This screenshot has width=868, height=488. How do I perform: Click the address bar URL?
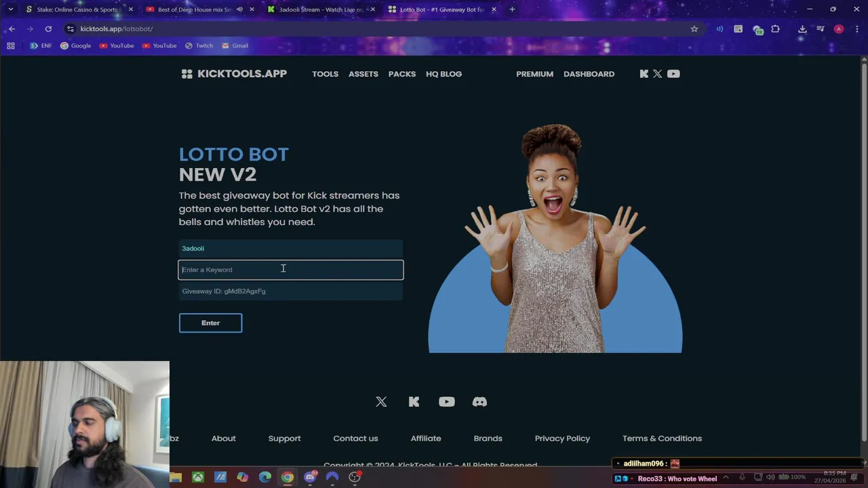click(116, 29)
